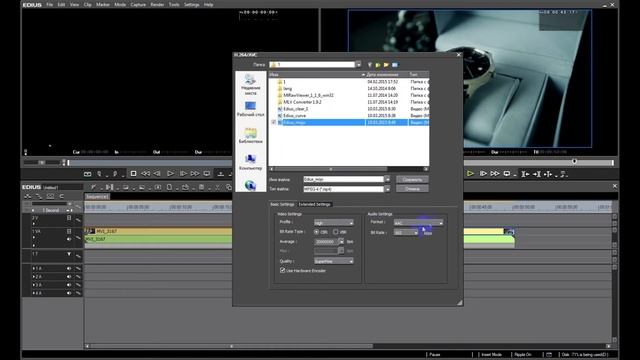This screenshot has width=640, height=360.
Task: Sort files by the Date modified column header
Action: 387,74
